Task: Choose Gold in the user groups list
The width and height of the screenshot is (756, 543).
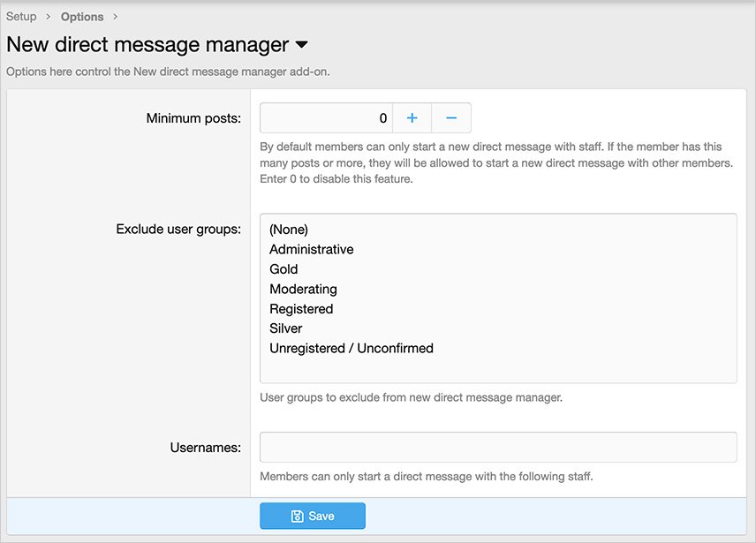Action: coord(283,269)
